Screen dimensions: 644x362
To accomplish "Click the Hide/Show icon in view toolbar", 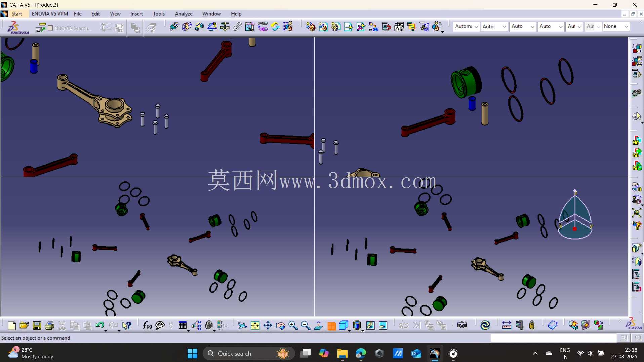I will [x=370, y=325].
